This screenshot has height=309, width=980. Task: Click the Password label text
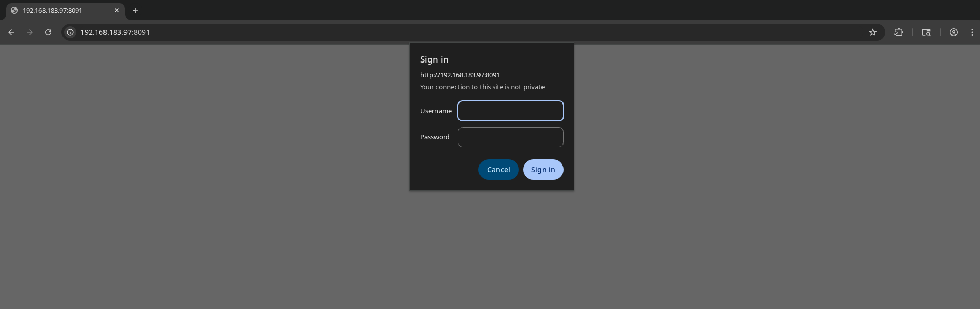tap(435, 137)
